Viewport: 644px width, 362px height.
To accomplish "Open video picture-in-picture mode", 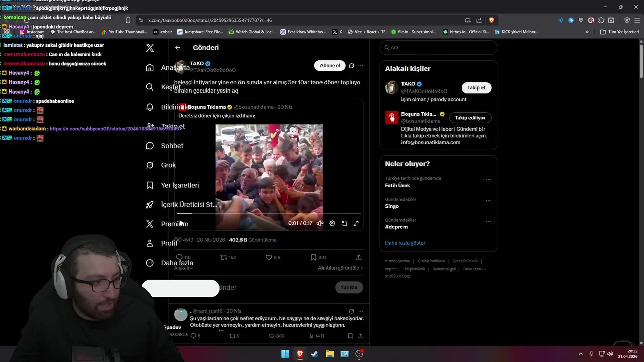I will pos(344,223).
